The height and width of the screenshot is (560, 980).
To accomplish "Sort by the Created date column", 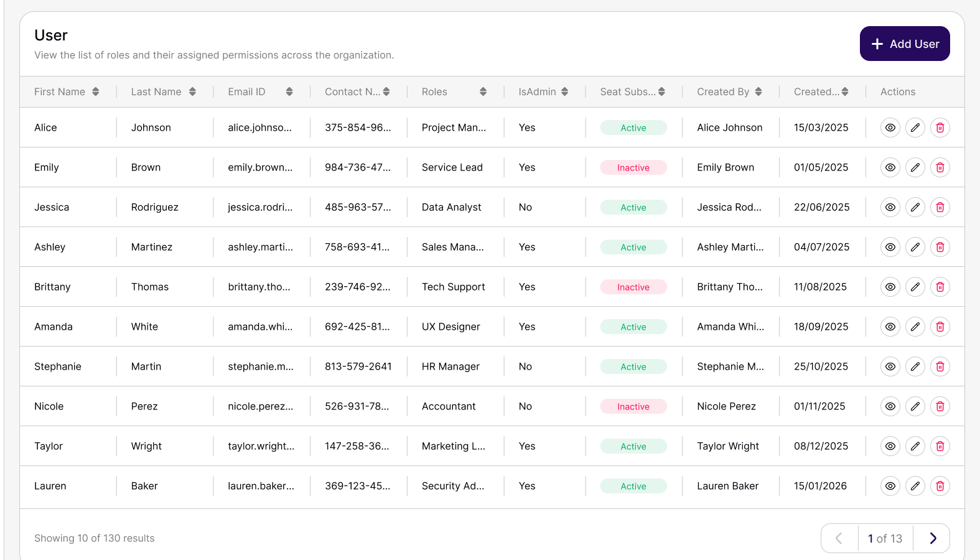I will [845, 91].
